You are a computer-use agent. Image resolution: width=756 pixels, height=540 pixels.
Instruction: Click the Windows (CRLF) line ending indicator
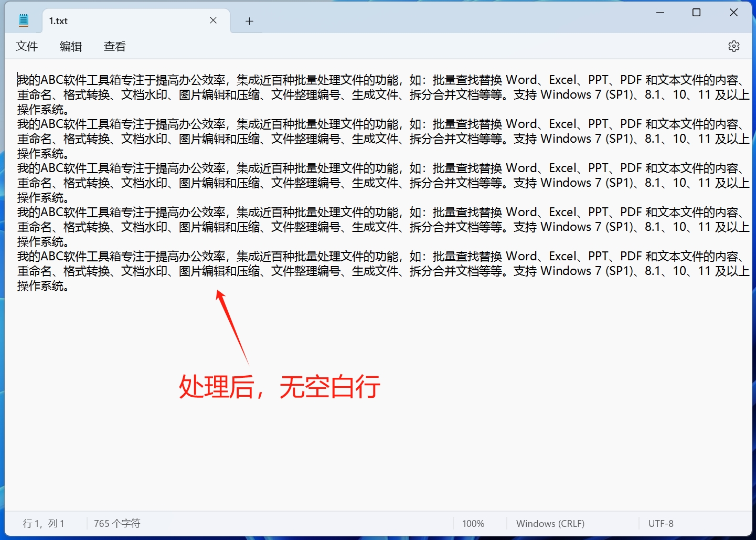point(550,524)
